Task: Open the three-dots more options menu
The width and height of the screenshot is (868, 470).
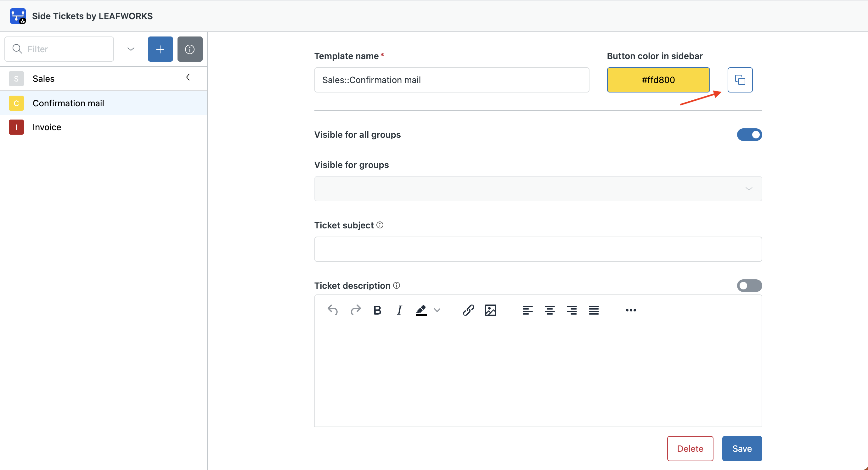Action: [x=630, y=310]
